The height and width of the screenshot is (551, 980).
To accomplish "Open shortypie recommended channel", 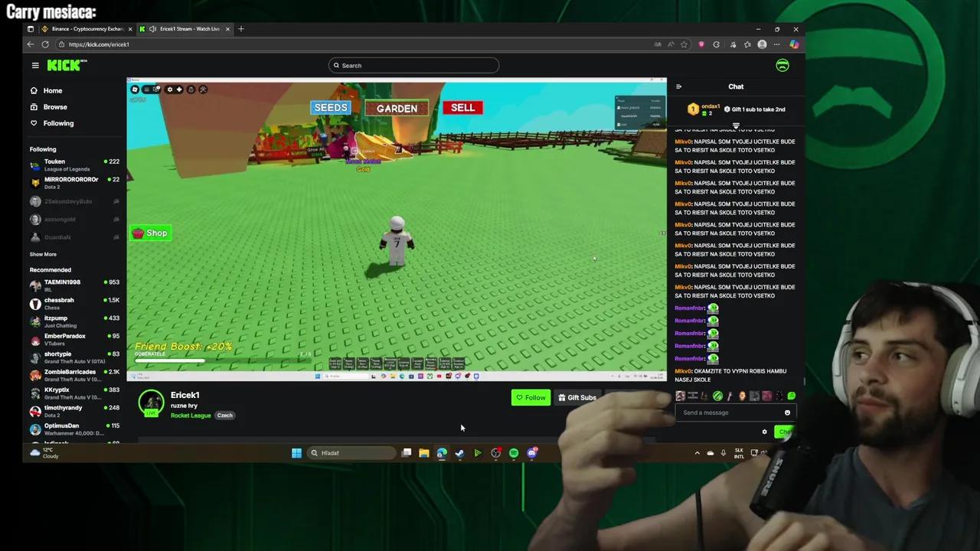I will pyautogui.click(x=74, y=357).
